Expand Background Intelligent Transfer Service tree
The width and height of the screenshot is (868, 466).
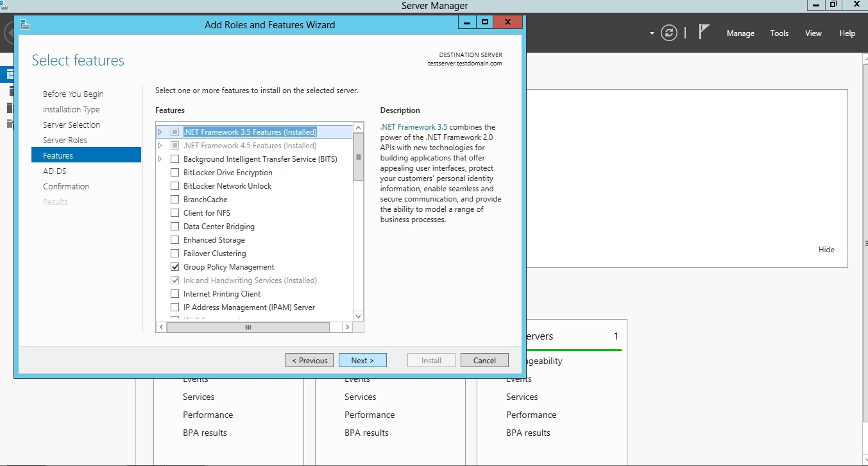click(160, 159)
